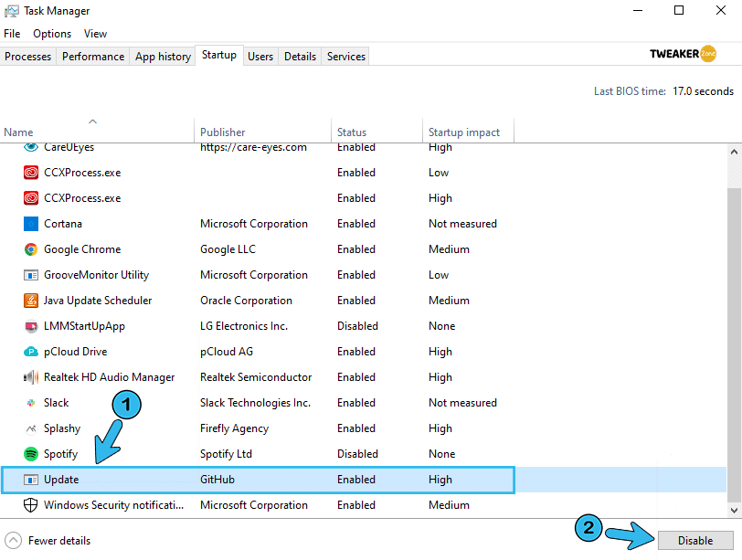
Task: Click the CareUEyes eye icon
Action: (x=31, y=147)
